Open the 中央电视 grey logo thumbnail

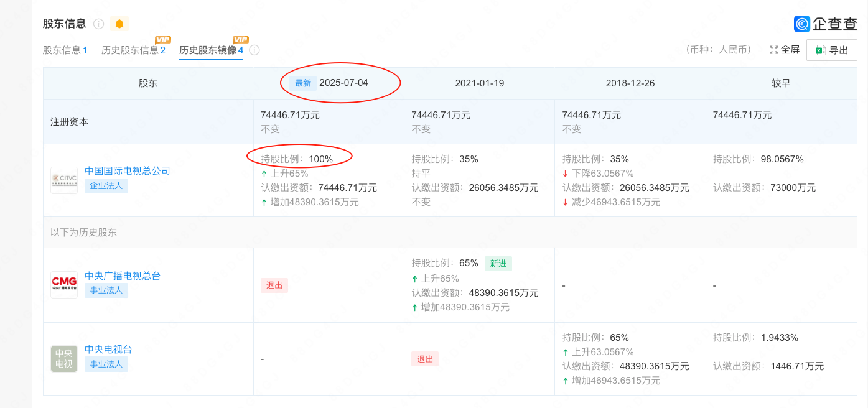pyautogui.click(x=64, y=359)
